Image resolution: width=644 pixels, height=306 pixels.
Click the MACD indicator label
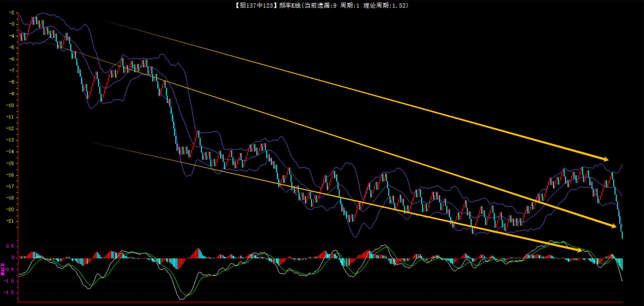click(3, 269)
